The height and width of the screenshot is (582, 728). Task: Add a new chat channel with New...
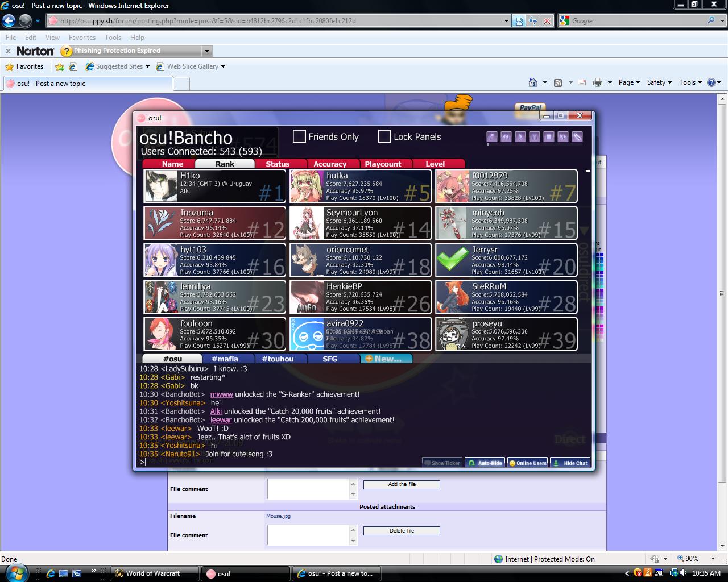(x=387, y=359)
